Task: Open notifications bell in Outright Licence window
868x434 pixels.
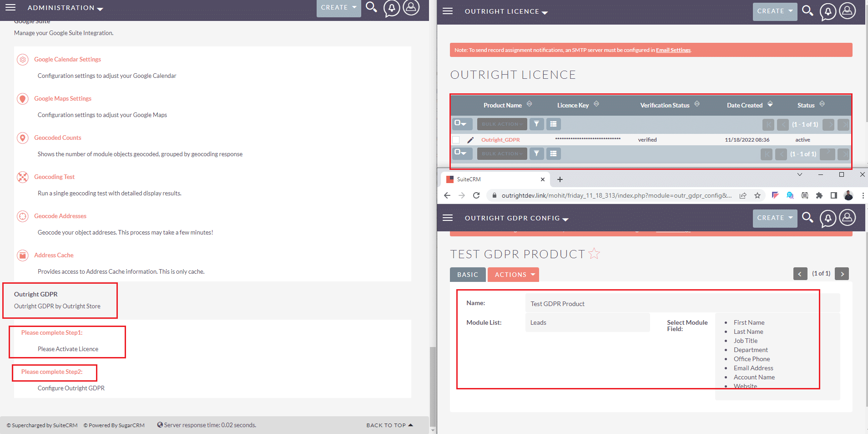Action: [828, 11]
